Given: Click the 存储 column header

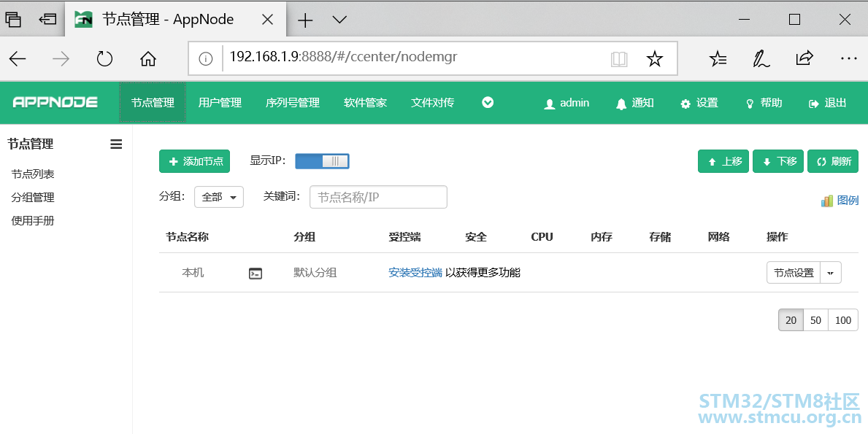Looking at the screenshot, I should [x=660, y=236].
